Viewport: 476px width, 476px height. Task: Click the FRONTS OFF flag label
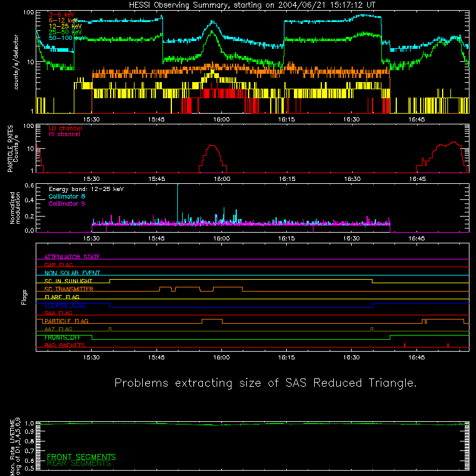pyautogui.click(x=62, y=337)
